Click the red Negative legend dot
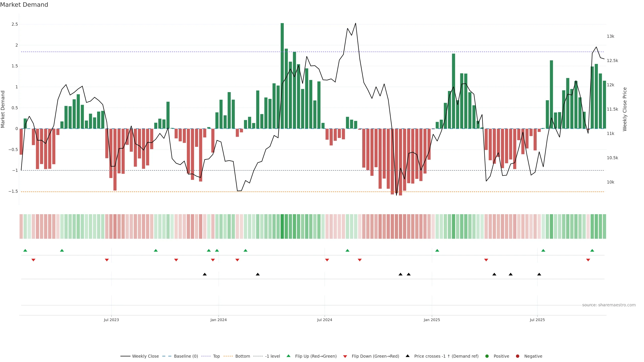 click(x=518, y=356)
